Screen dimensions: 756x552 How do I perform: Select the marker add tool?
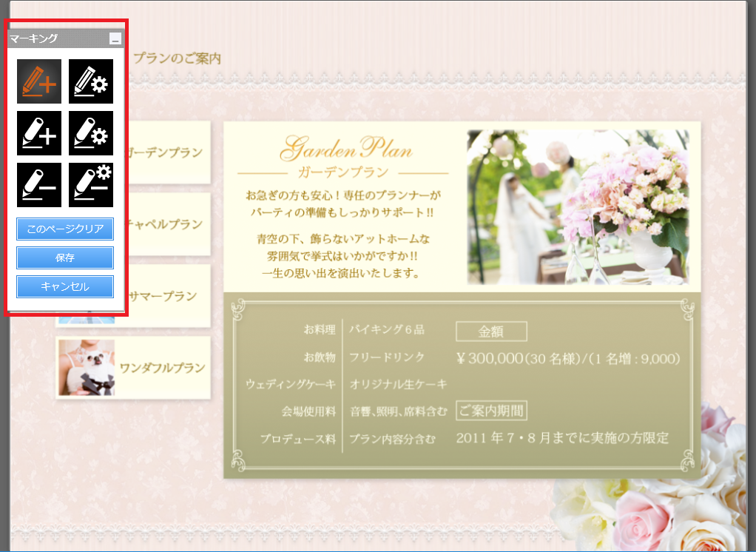38,133
